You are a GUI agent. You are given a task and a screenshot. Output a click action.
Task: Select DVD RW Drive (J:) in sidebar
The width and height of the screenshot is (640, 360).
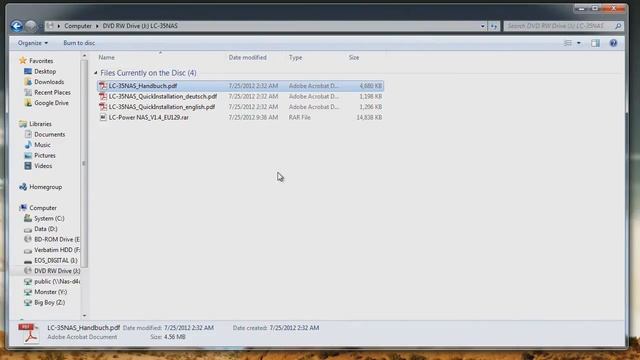(x=57, y=271)
